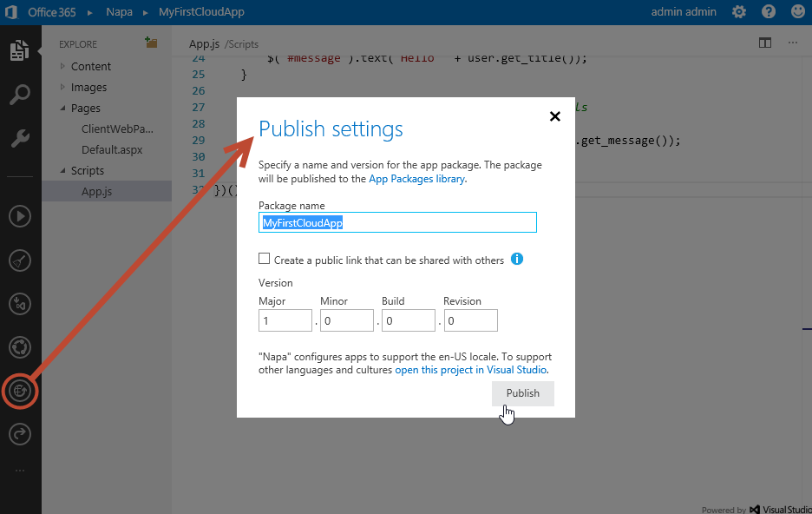This screenshot has height=514, width=812.
Task: Open the wrench properties icon
Action: pyautogui.click(x=20, y=139)
